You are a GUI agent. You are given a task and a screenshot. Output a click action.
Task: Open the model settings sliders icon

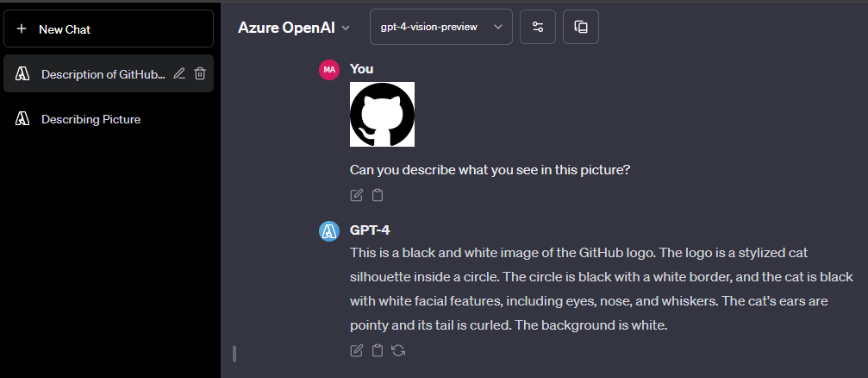click(x=538, y=27)
